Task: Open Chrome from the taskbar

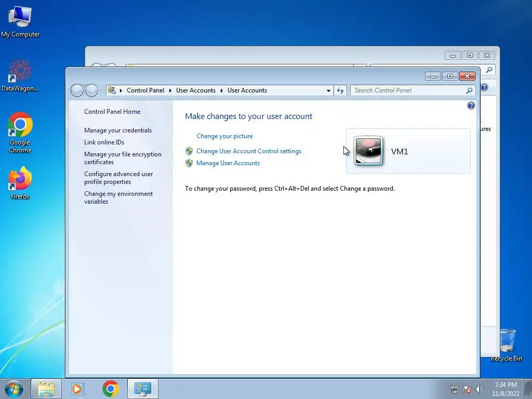Action: 110,389
